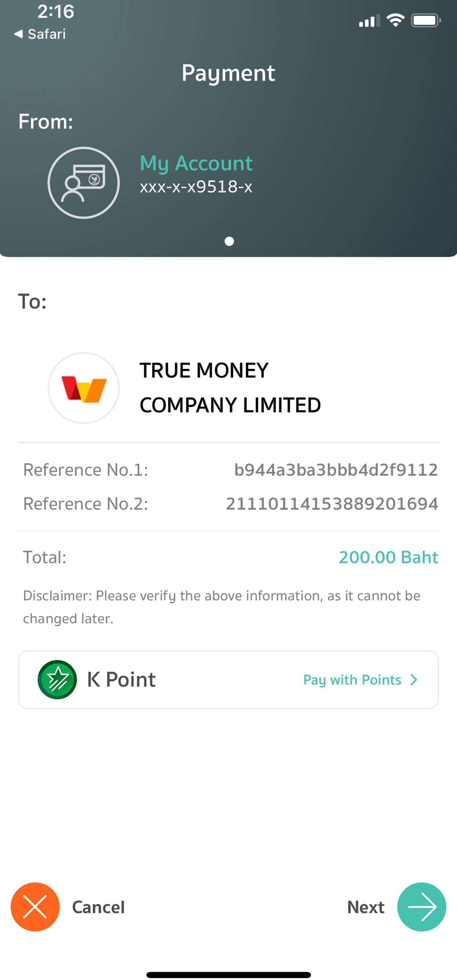This screenshot has height=980, width=457.
Task: Tap the K Point star icon
Action: pos(57,679)
